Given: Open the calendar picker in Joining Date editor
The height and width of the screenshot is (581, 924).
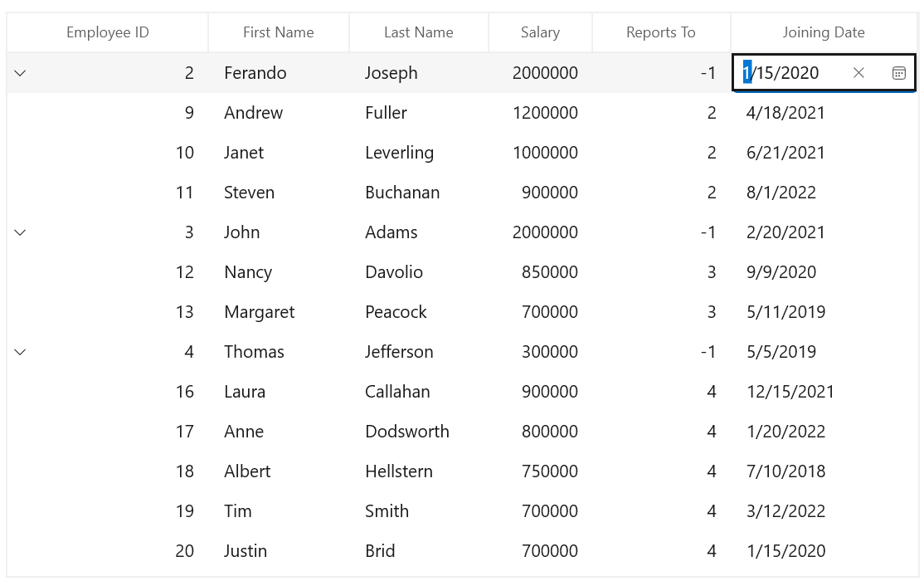Looking at the screenshot, I should [898, 73].
